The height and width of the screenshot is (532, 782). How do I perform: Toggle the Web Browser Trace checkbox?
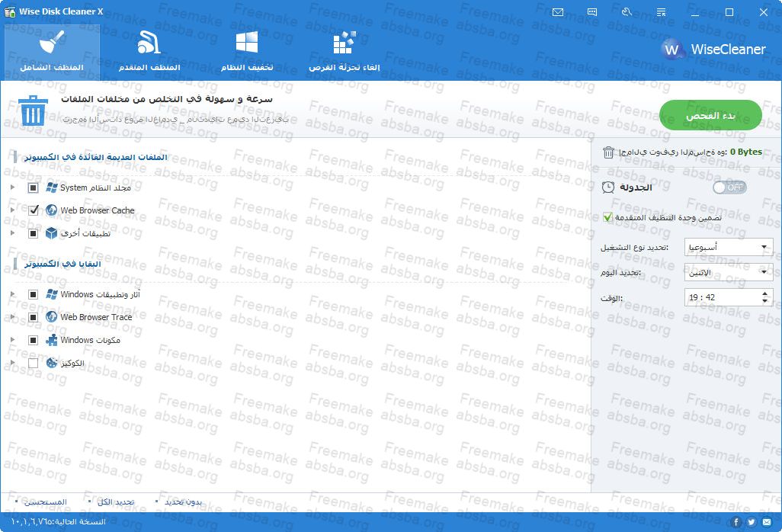click(x=33, y=316)
